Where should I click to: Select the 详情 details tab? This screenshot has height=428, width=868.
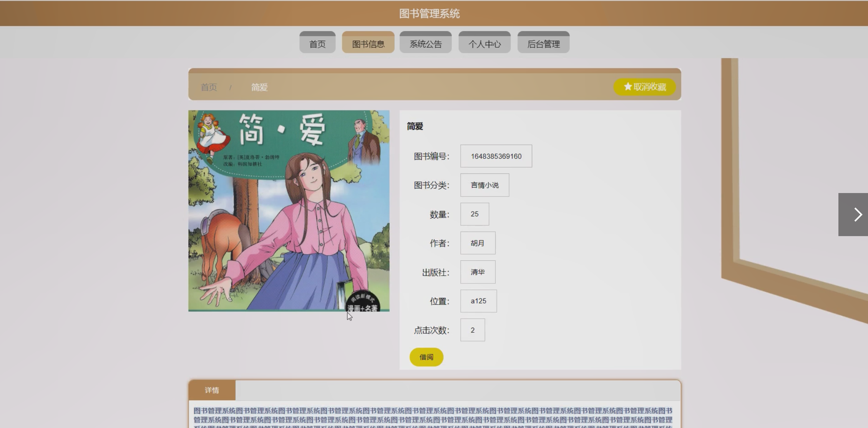click(212, 390)
